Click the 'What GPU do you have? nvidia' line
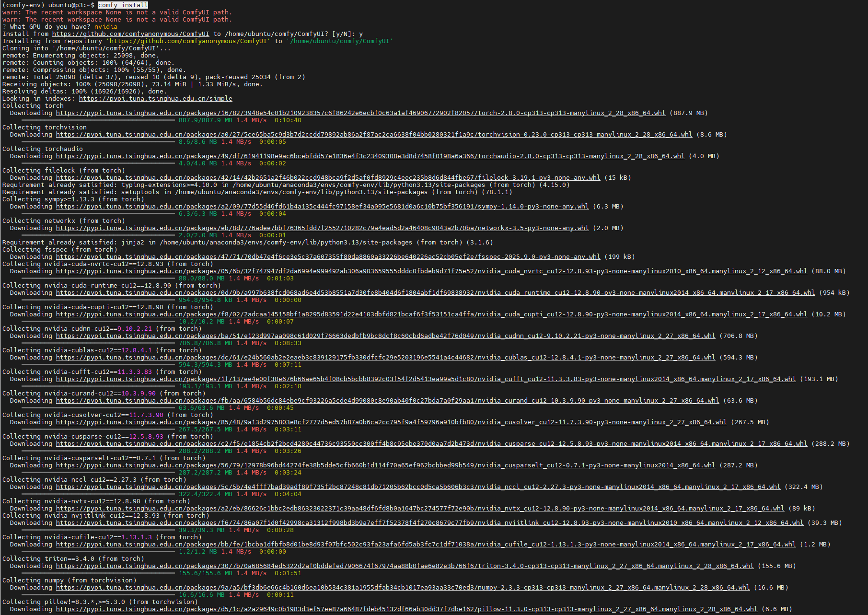Viewport: 868px width, 615px height. coord(60,27)
